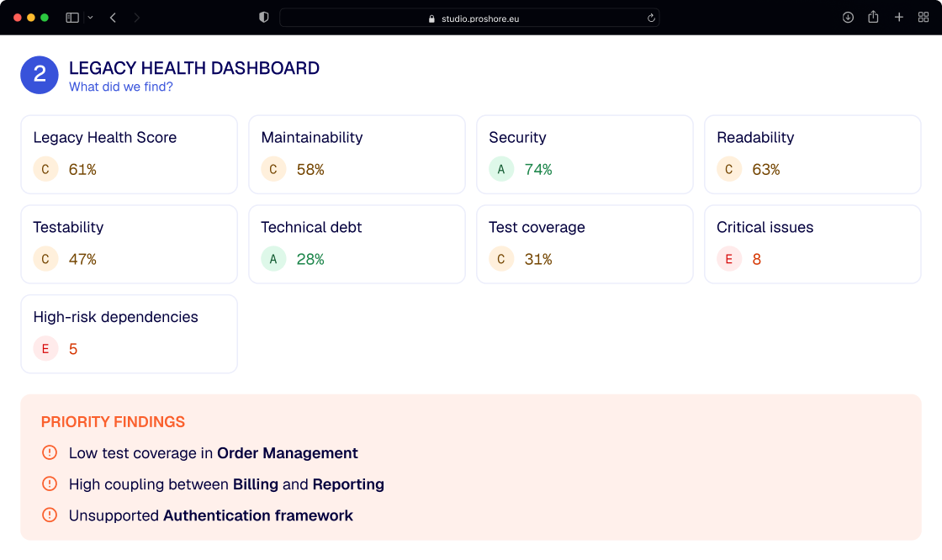
Task: Maximize the window with the green button
Action: tap(45, 18)
